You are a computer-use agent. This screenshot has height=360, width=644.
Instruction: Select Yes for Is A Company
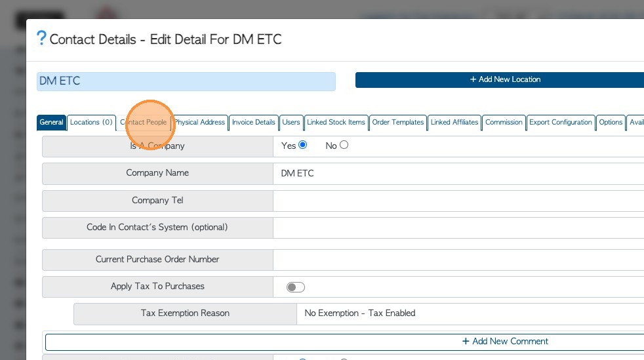tap(303, 145)
